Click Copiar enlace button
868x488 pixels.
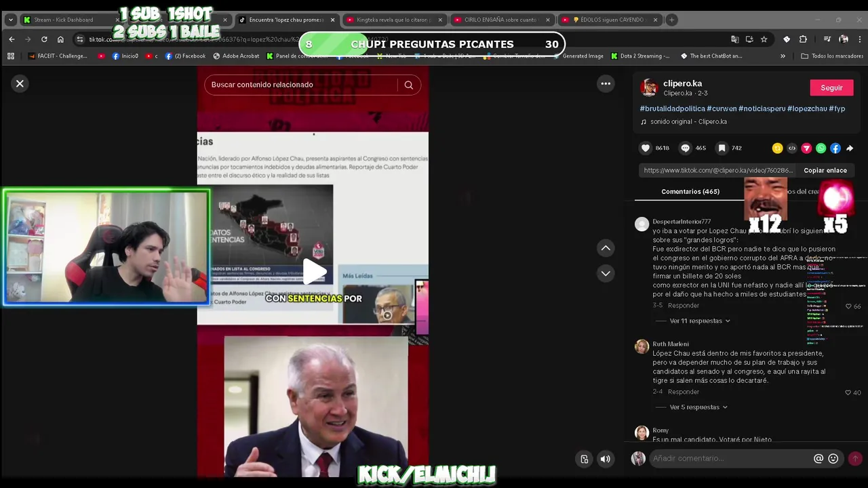click(825, 170)
